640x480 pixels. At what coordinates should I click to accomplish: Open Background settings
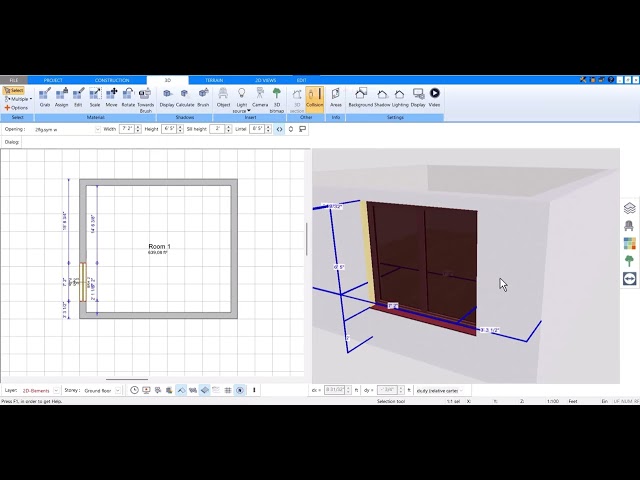coord(360,98)
